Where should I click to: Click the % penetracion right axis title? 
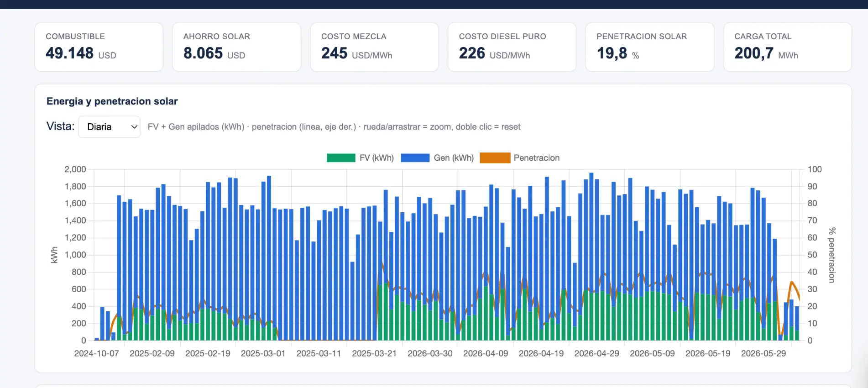coord(832,255)
